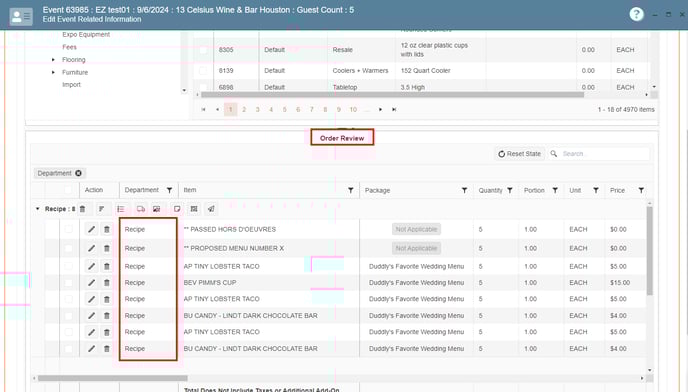Open the Item column filter
Screen dimensions: 688x392
351,190
